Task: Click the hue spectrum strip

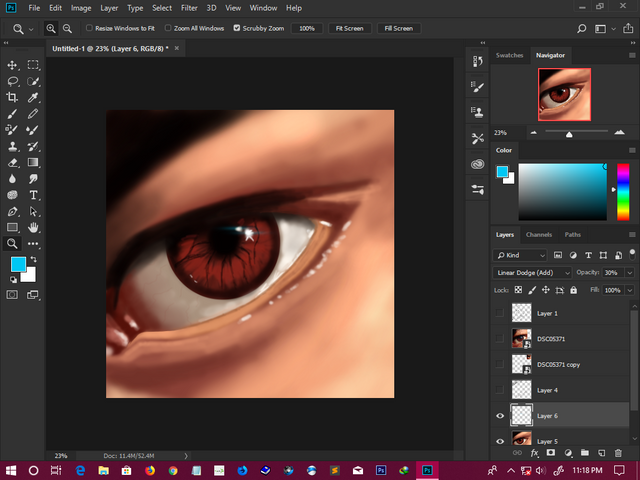Action: coord(623,192)
